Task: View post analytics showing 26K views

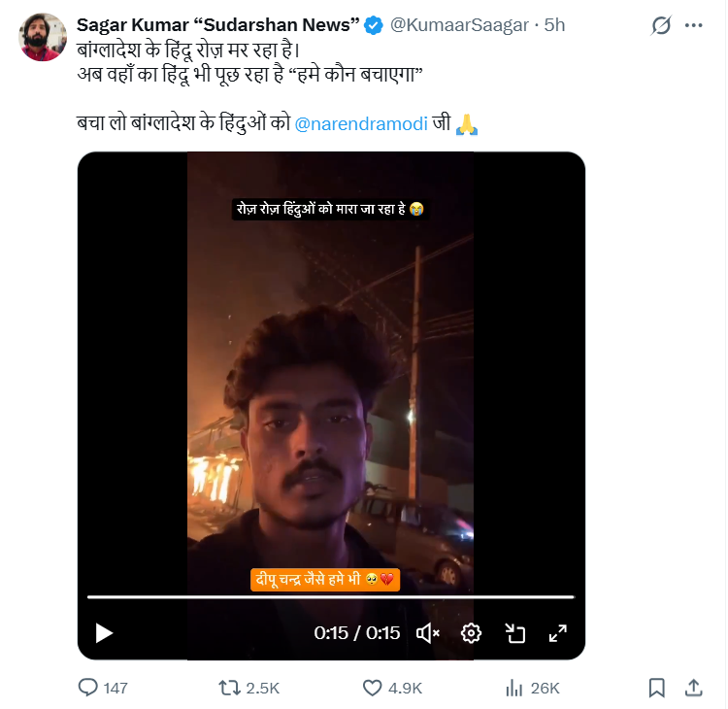Action: (x=514, y=688)
